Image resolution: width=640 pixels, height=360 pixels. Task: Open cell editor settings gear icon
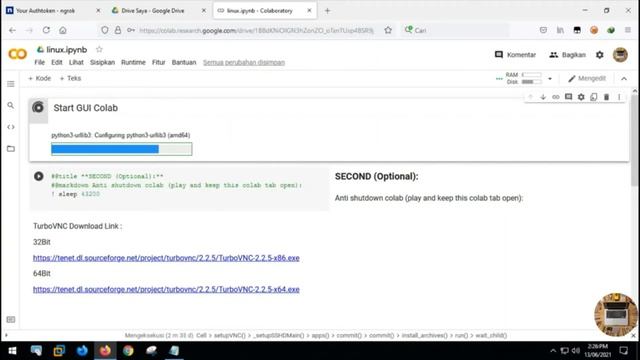tap(581, 97)
